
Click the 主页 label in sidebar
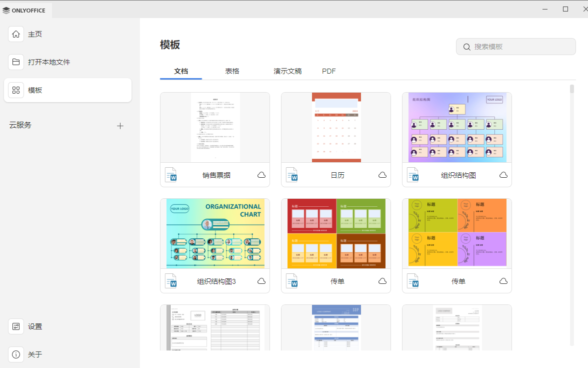35,34
